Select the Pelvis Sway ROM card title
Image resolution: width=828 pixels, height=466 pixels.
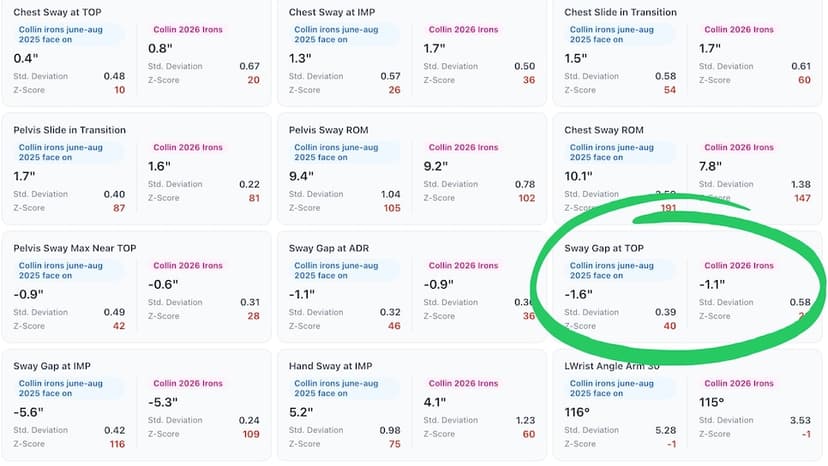331,130
